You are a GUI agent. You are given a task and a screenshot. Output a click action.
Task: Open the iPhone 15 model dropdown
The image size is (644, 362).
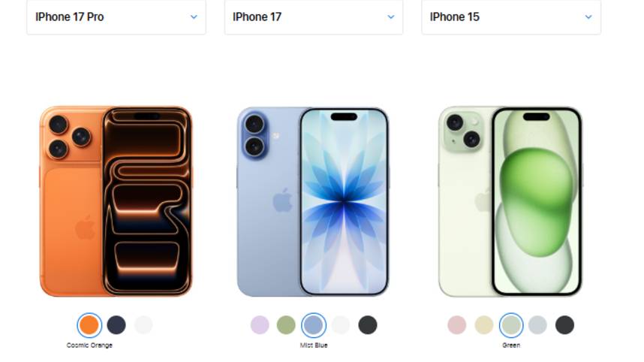coord(511,17)
